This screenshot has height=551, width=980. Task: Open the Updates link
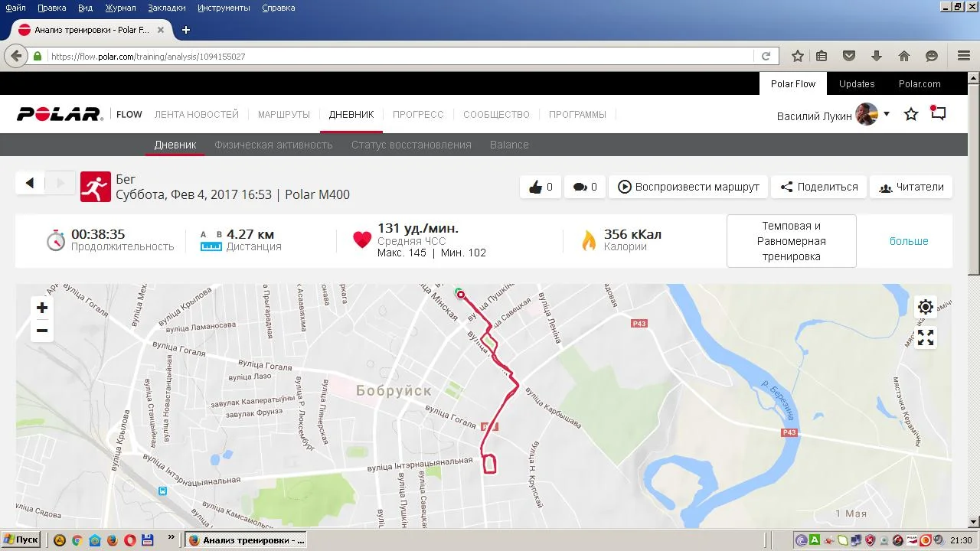857,84
